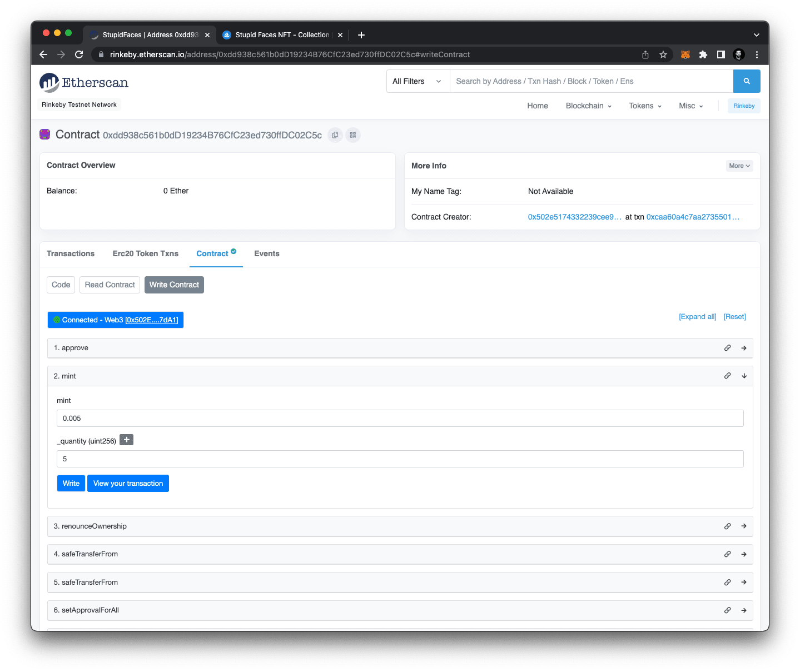The image size is (800, 672).
Task: Click the Etherscan logo
Action: (84, 83)
